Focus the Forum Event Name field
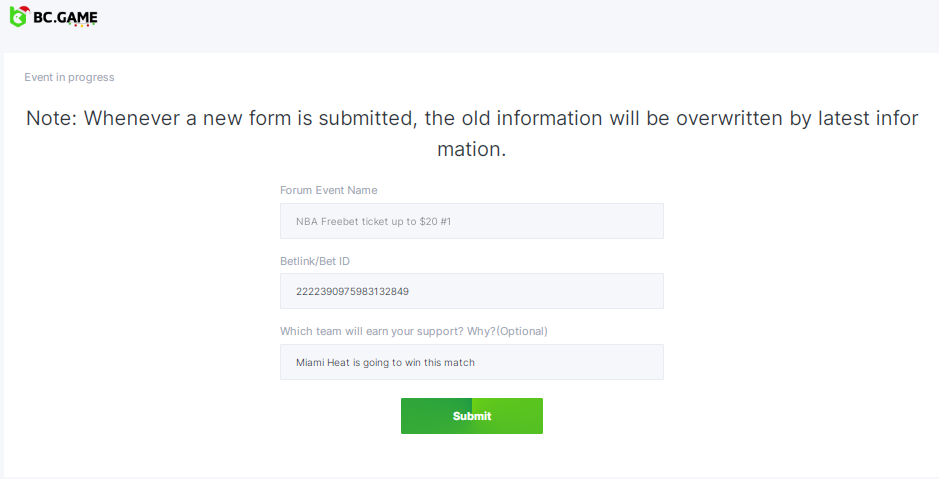Image resolution: width=939 pixels, height=479 pixels. 471,221
